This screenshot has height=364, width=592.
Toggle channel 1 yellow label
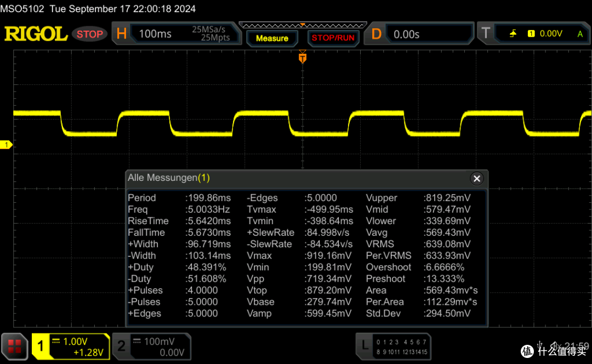click(41, 346)
